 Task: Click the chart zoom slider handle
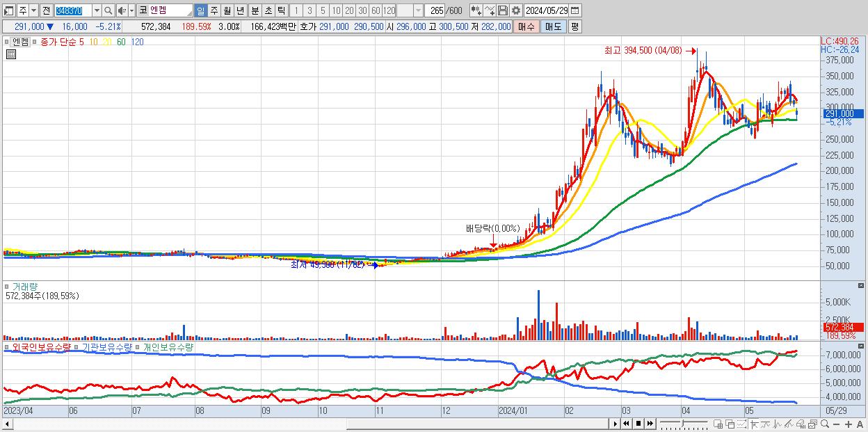pos(682,424)
